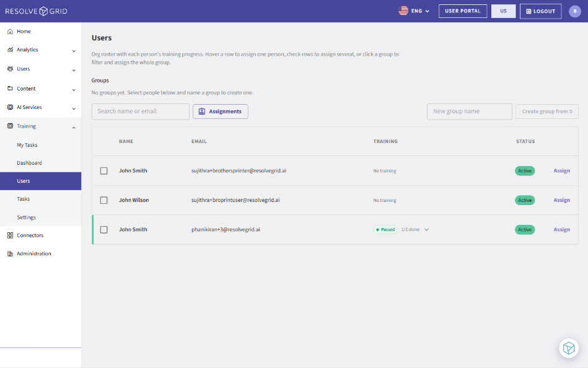Expand the 1/1 done training details
The width and height of the screenshot is (588, 368).
point(426,230)
